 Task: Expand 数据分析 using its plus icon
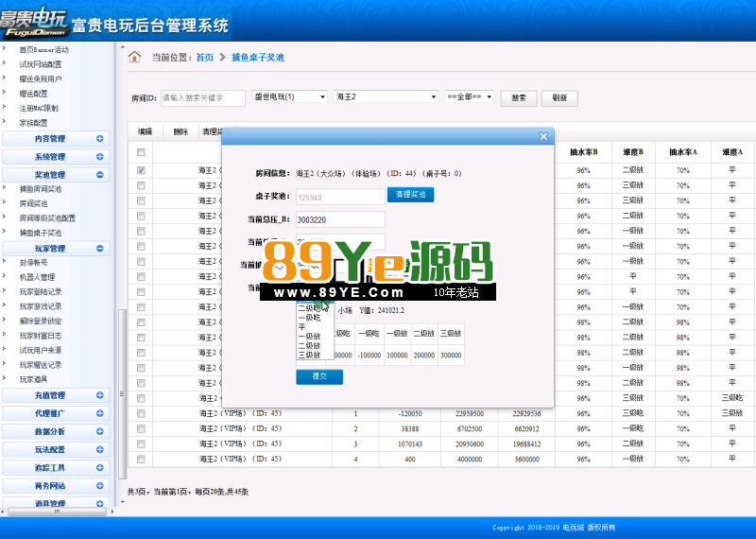(100, 431)
